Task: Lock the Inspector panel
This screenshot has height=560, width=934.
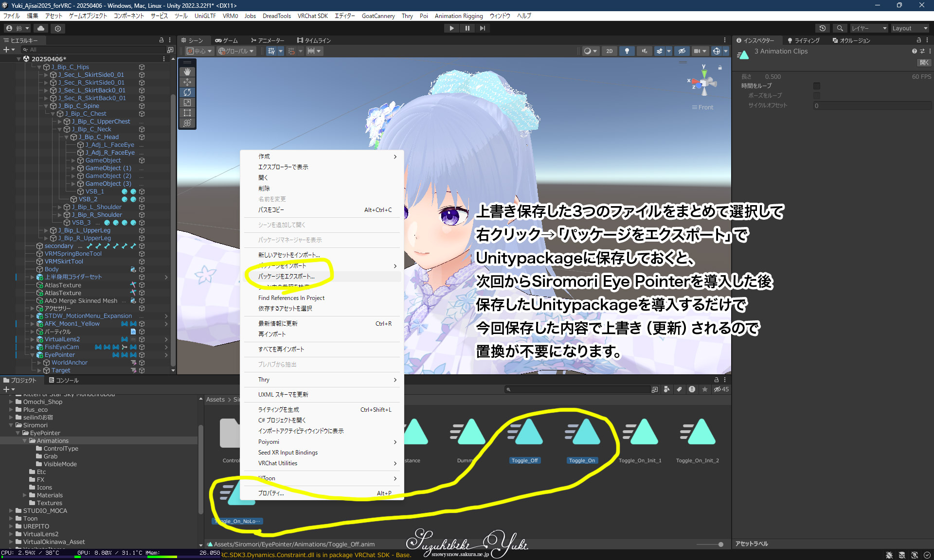Action: pos(919,40)
